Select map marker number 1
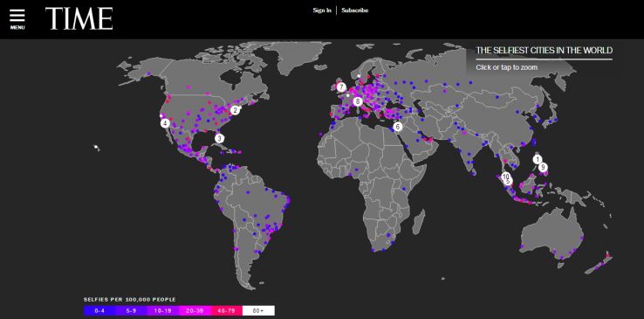 [538, 159]
